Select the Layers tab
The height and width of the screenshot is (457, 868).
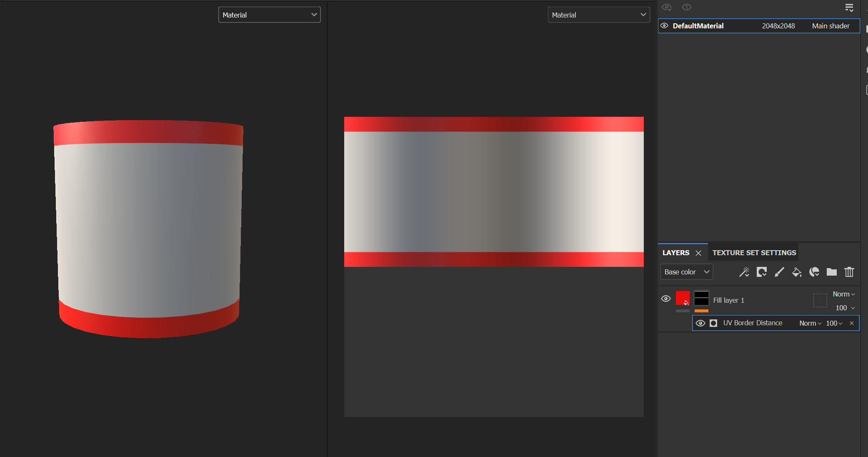click(x=675, y=253)
